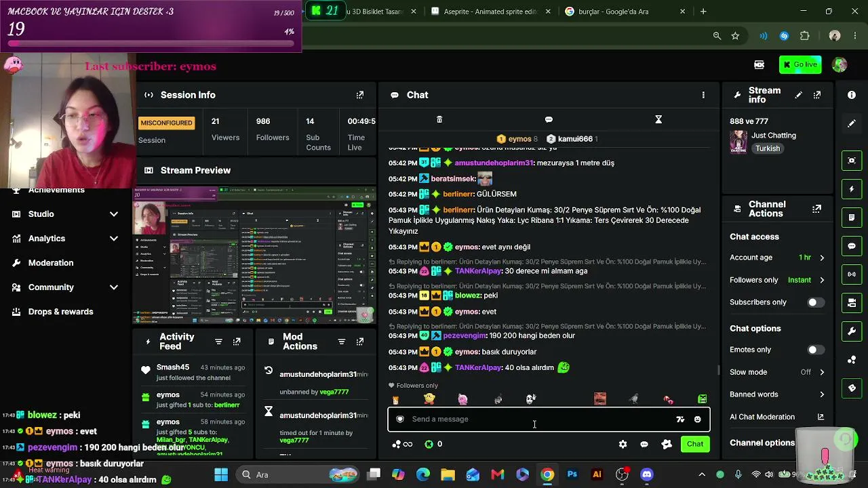Open Chrome extensions puzzle icon
This screenshot has width=868, height=488.
(805, 36)
